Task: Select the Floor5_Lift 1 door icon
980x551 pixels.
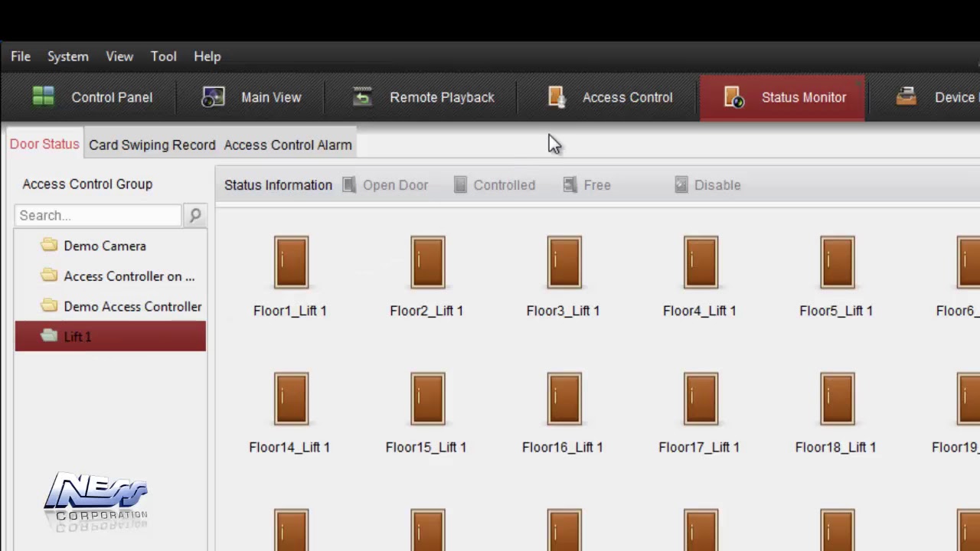Action: coord(837,262)
